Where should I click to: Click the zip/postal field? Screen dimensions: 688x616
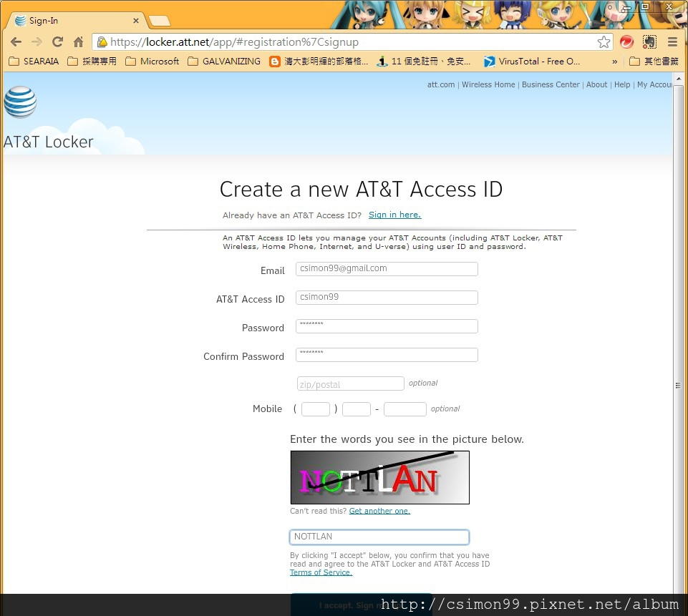coord(350,383)
